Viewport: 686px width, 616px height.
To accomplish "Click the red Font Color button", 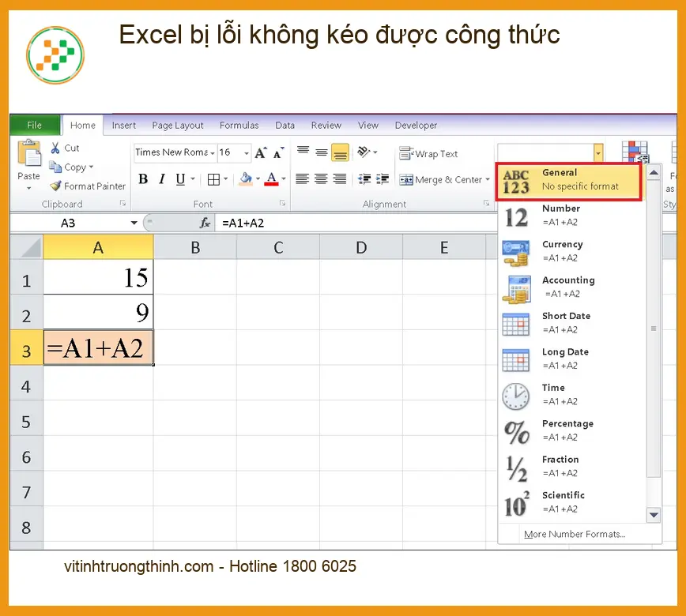I will click(x=271, y=178).
